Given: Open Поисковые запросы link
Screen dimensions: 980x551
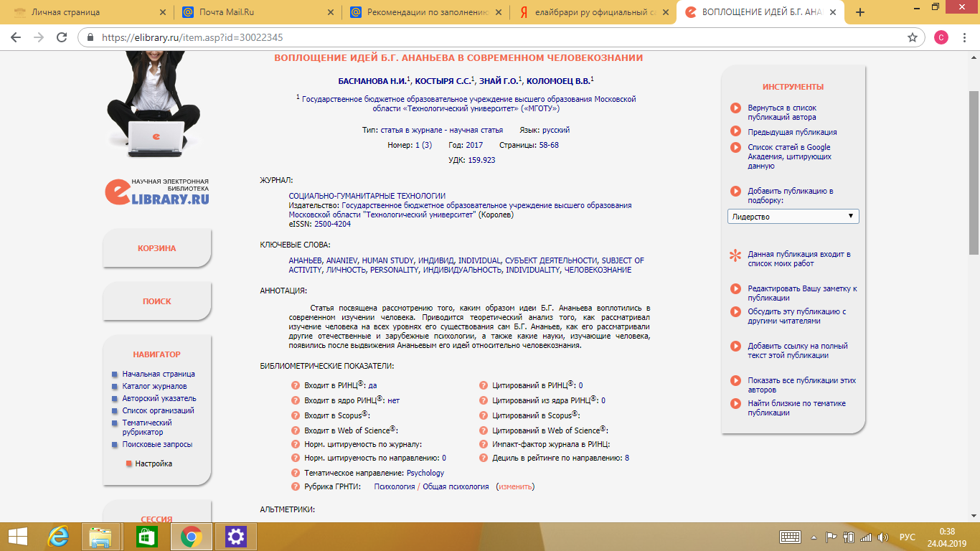Looking at the screenshot, I should (157, 444).
